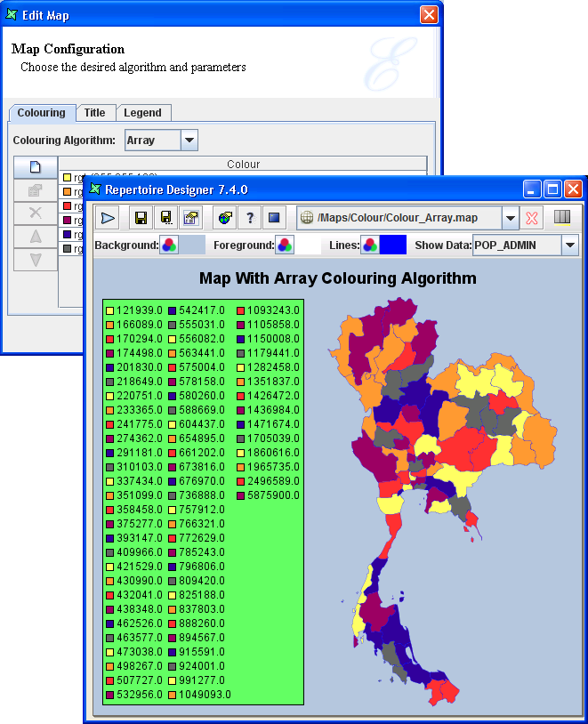Open the edit map properties icon
The image size is (588, 724).
coord(190,218)
